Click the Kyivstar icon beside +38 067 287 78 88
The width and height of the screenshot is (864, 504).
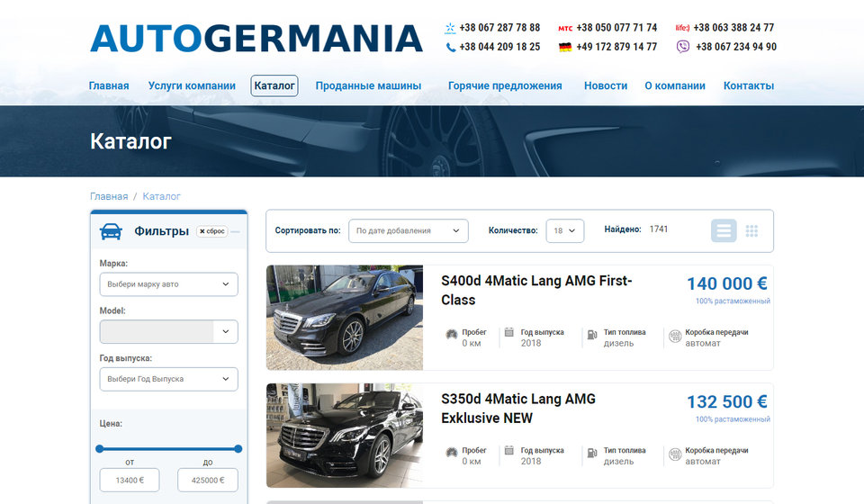[x=450, y=28]
